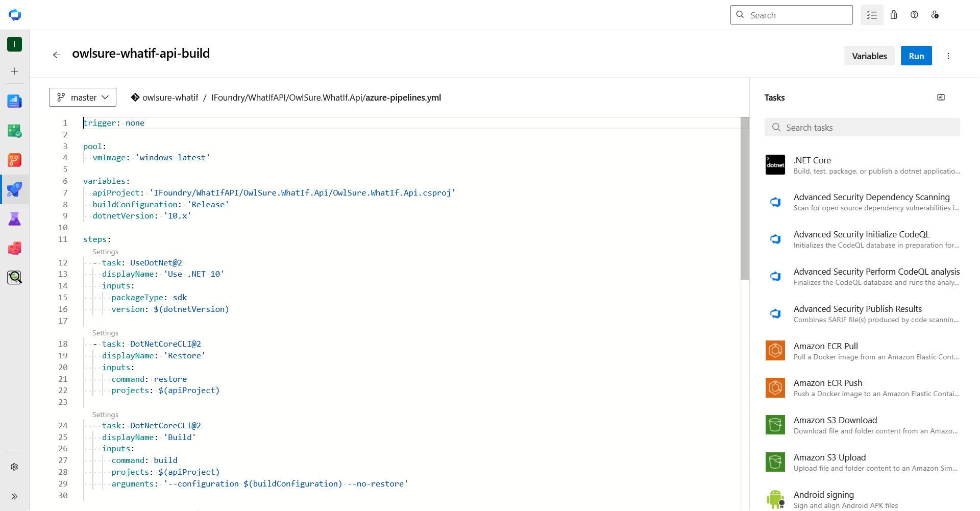Click the 'steps:' line in editor
This screenshot has height=511, width=980.
[97, 239]
